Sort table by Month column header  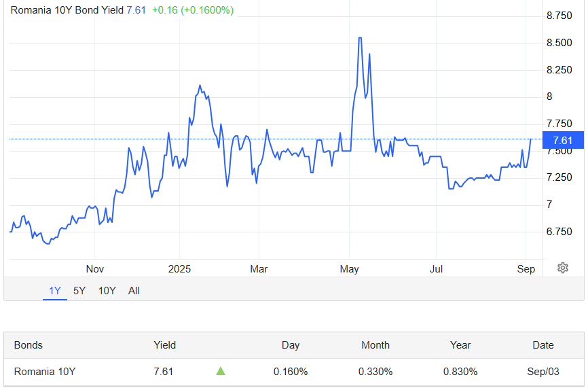pos(375,345)
